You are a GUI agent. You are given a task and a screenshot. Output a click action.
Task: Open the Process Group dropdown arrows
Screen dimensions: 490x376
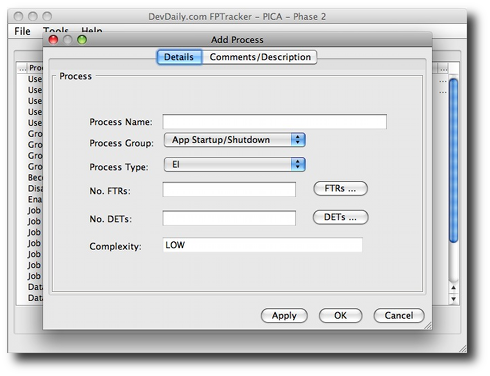298,140
